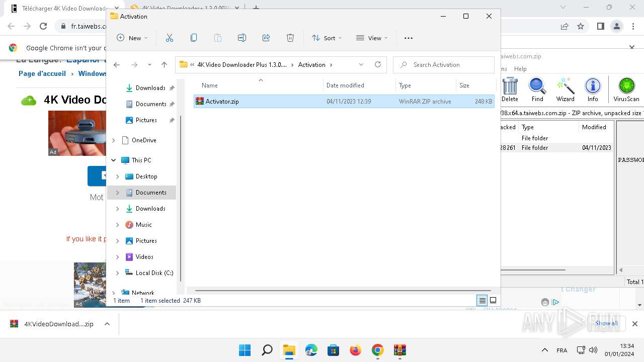
Task: Open Microsoft Edge from taskbar
Action: 311,350
